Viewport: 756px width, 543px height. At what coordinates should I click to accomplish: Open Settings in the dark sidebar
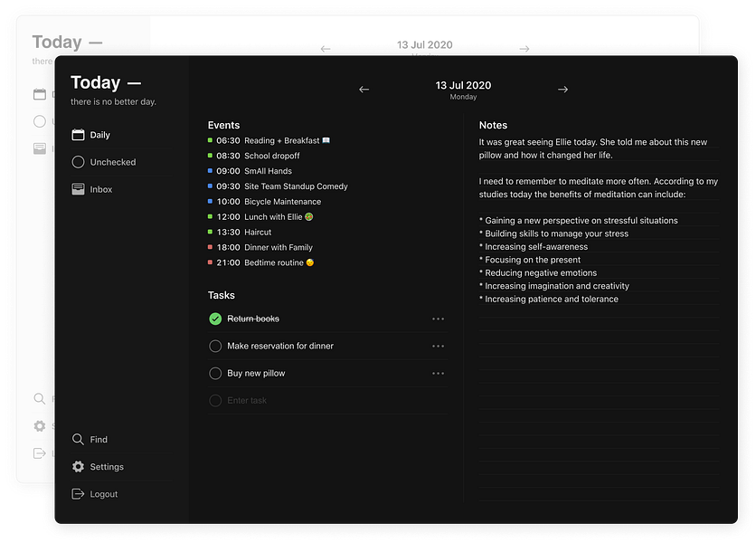121,467
